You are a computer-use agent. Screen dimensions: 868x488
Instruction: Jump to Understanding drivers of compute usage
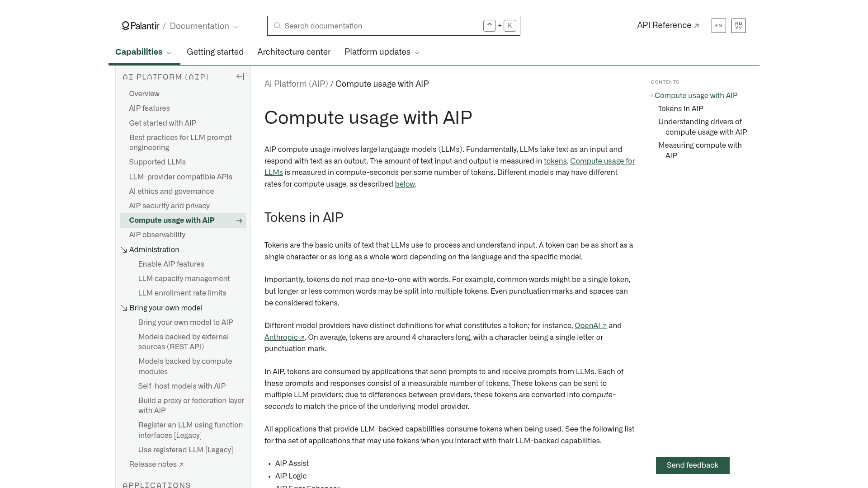(x=703, y=127)
